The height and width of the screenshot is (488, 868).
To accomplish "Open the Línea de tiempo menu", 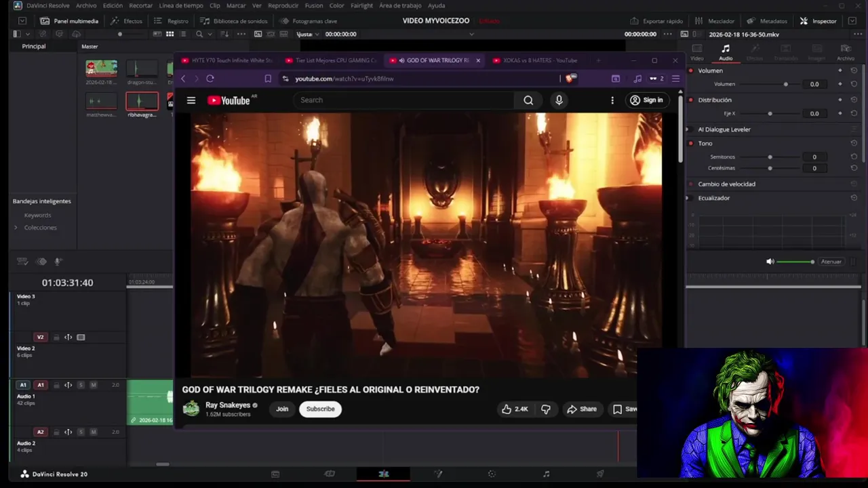I will pos(181,5).
